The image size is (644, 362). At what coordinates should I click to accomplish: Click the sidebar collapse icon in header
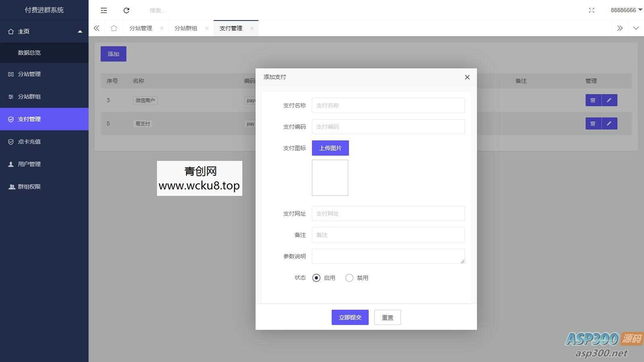(104, 10)
